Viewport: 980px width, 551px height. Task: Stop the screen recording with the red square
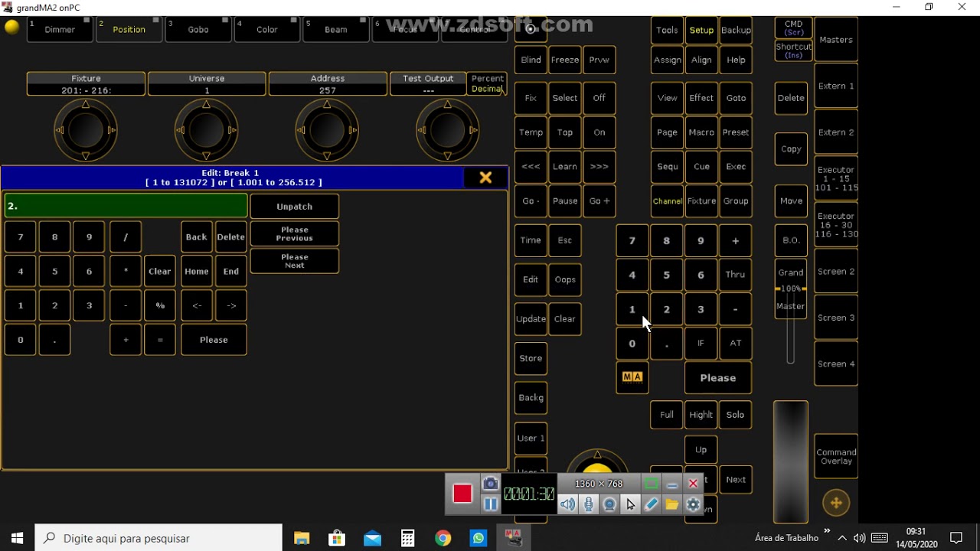click(x=462, y=494)
